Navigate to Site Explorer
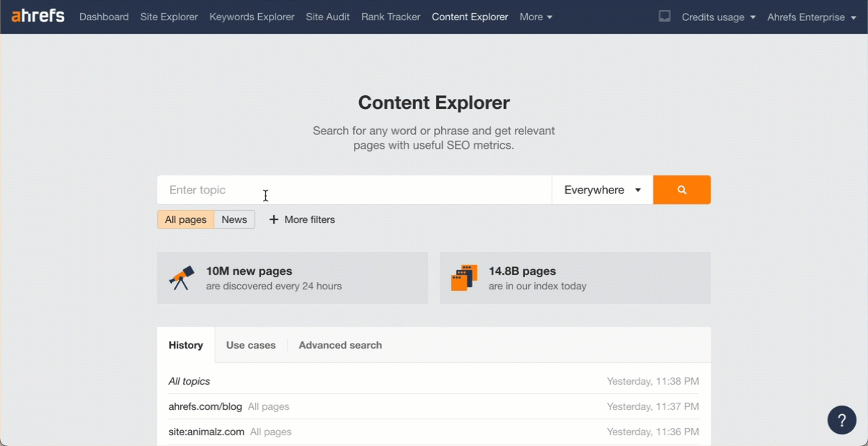Viewport: 868px width, 446px height. pos(169,17)
